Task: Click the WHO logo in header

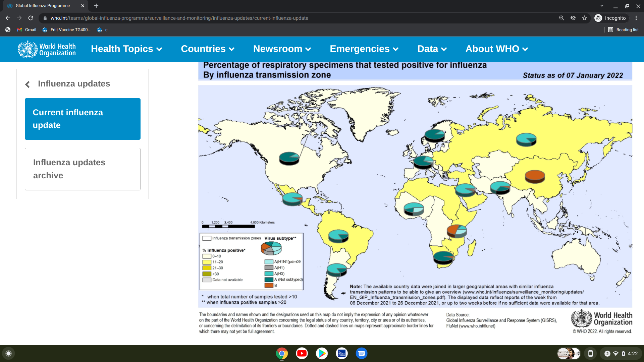Action: (x=47, y=49)
